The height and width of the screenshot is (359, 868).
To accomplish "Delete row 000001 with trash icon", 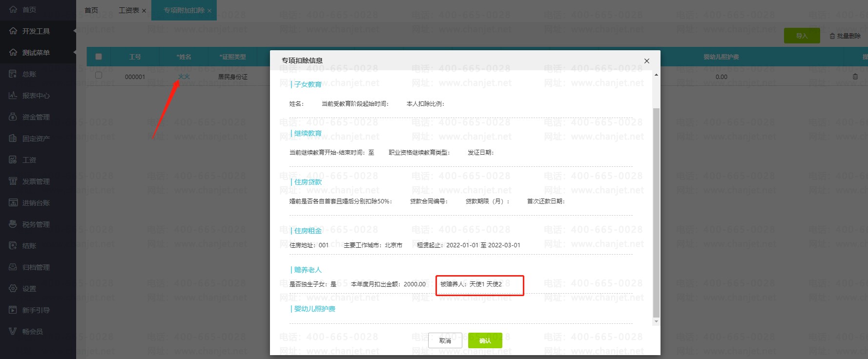I will (855, 77).
